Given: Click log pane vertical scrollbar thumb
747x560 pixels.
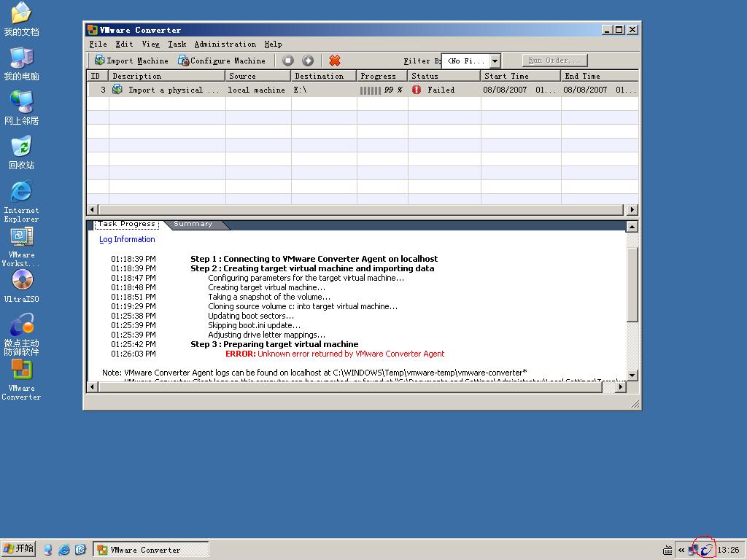Looking at the screenshot, I should (632, 285).
